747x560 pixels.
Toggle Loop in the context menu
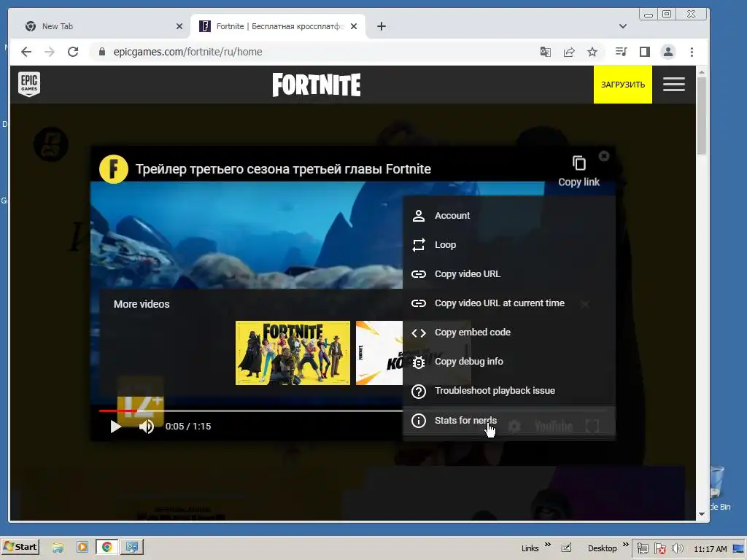pos(508,245)
